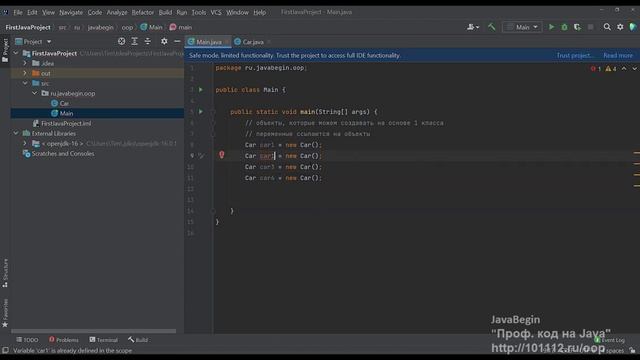Open the Project view selector dropdown
The width and height of the screenshot is (640, 360).
pyautogui.click(x=33, y=42)
